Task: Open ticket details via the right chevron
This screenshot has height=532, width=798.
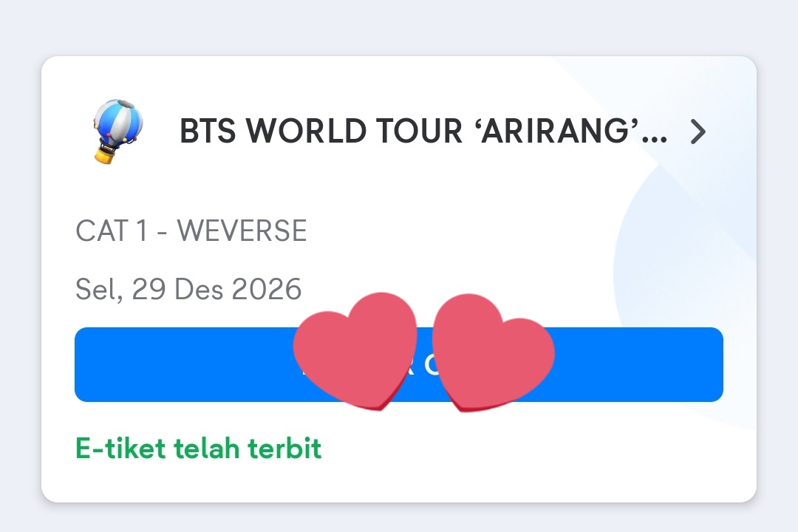Action: point(698,132)
